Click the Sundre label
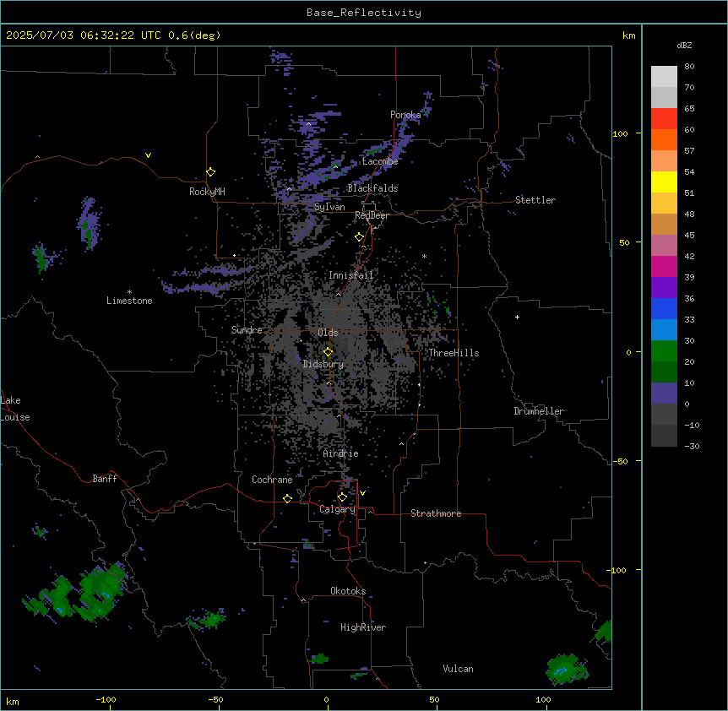Viewport: 728px width, 711px height. tap(247, 330)
